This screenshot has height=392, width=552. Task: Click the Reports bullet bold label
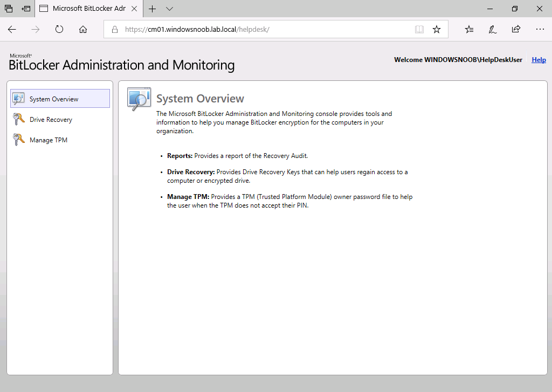click(180, 156)
